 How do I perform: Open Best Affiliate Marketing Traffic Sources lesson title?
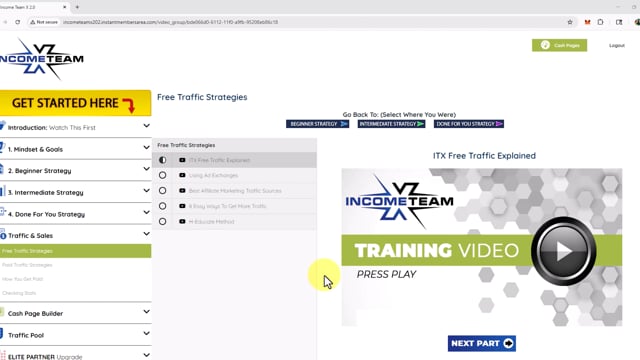pos(235,191)
